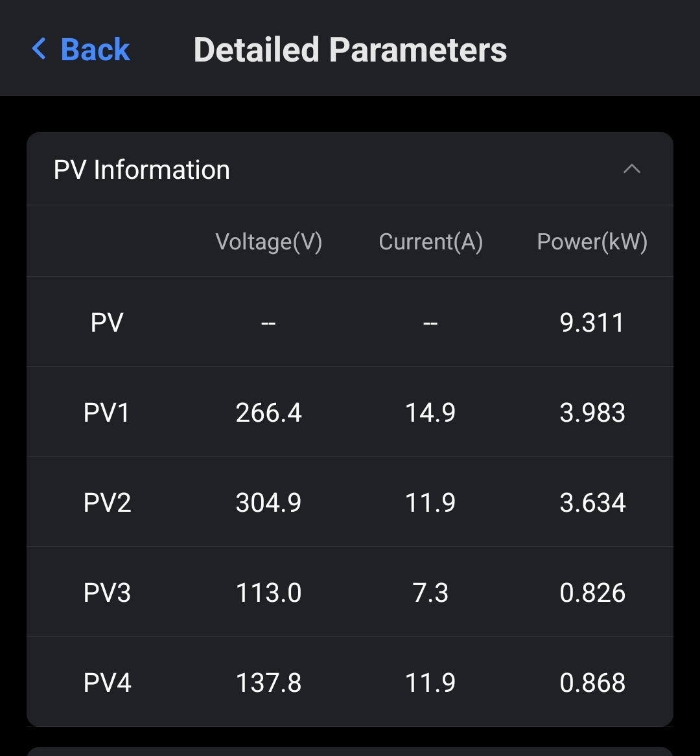This screenshot has height=756, width=700.
Task: Tap the PV total power value 9.311
Action: coord(592,322)
